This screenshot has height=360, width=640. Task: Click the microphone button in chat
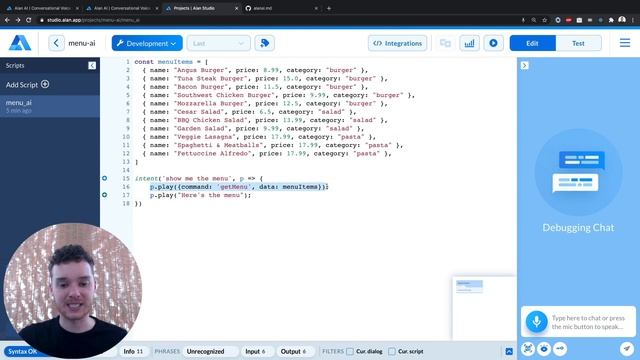pyautogui.click(x=536, y=322)
